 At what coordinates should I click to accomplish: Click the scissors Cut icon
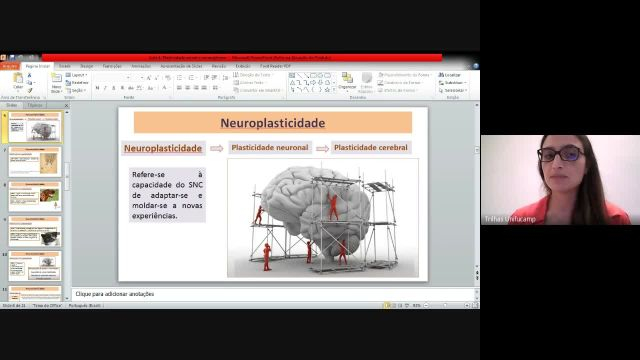29,76
